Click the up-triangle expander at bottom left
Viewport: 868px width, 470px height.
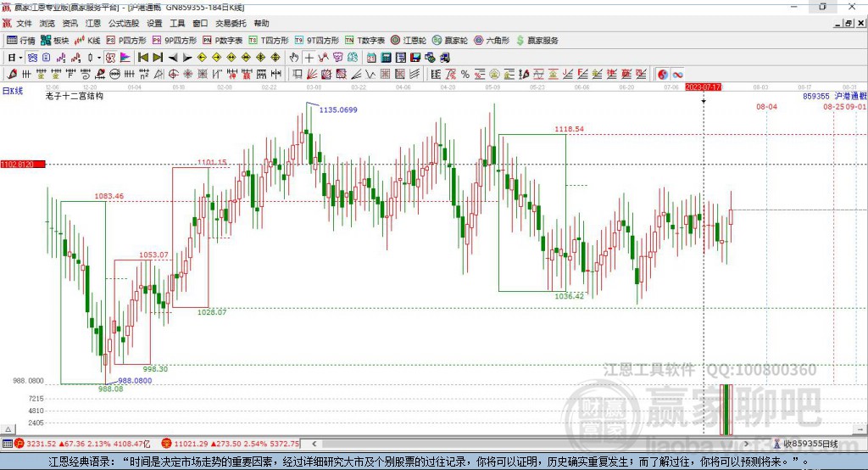point(8,429)
